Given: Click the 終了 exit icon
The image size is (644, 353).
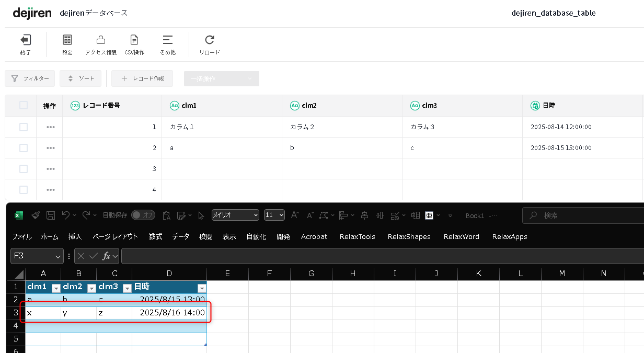Looking at the screenshot, I should [x=25, y=40].
